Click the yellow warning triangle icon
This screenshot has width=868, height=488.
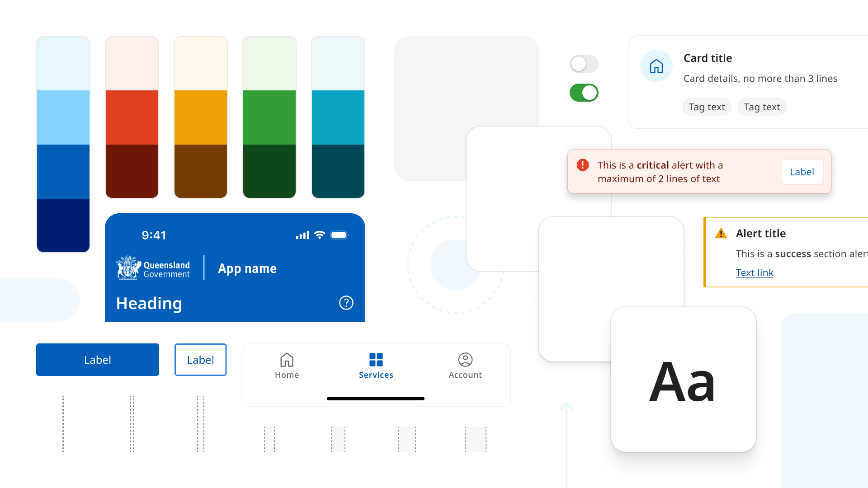721,234
